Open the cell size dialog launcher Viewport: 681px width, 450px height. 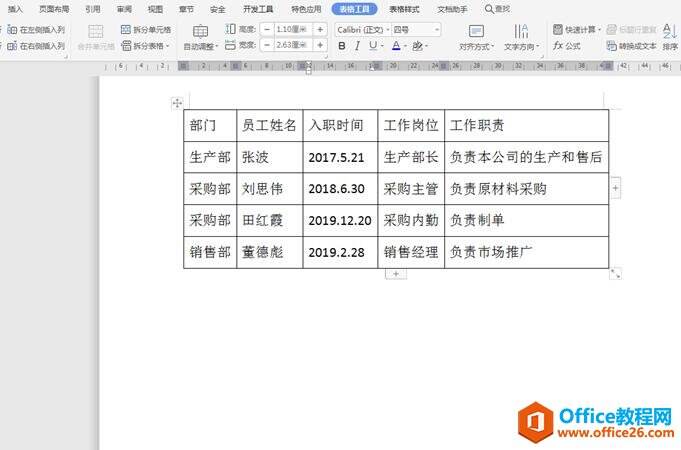click(x=326, y=56)
